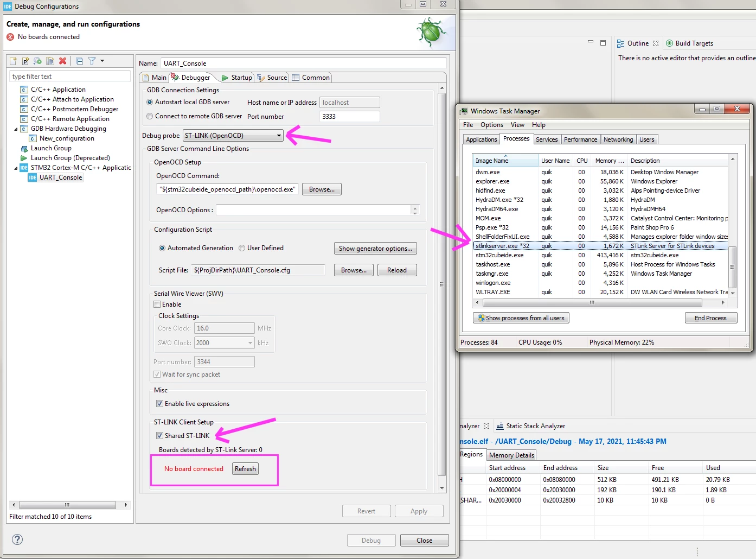Toggle the Shared ST-LINK checkbox
This screenshot has height=559, width=756.
point(159,436)
